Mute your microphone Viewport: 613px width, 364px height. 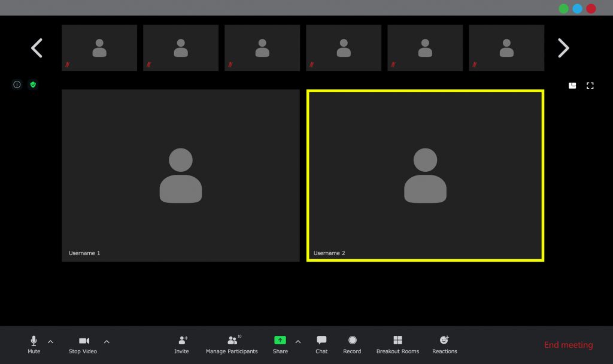coord(34,344)
